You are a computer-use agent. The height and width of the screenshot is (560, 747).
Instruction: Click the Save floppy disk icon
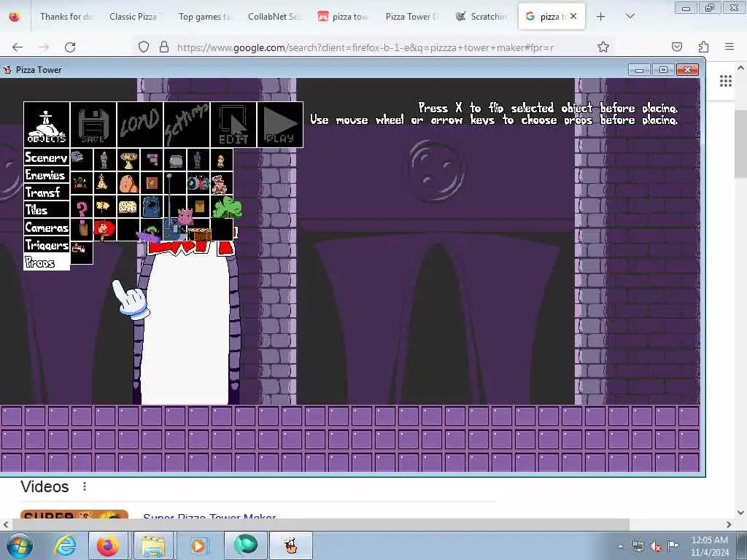[93, 124]
